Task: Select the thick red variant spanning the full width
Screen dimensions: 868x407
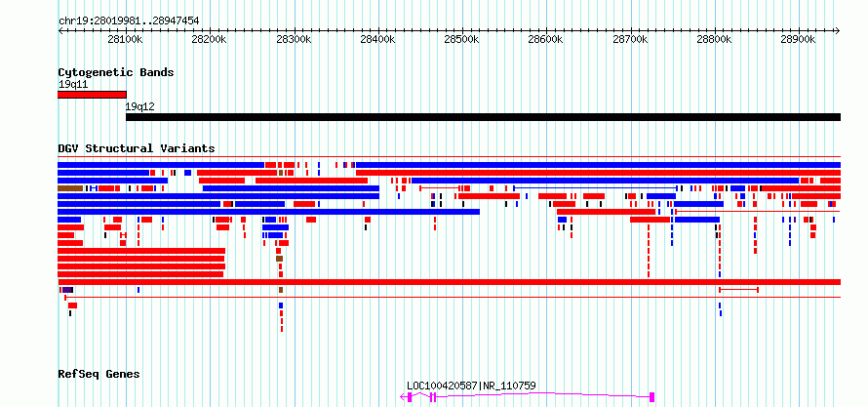Action: (449, 282)
